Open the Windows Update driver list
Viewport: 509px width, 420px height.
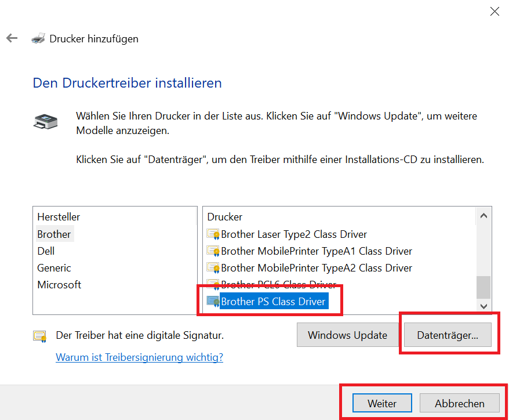tap(347, 335)
